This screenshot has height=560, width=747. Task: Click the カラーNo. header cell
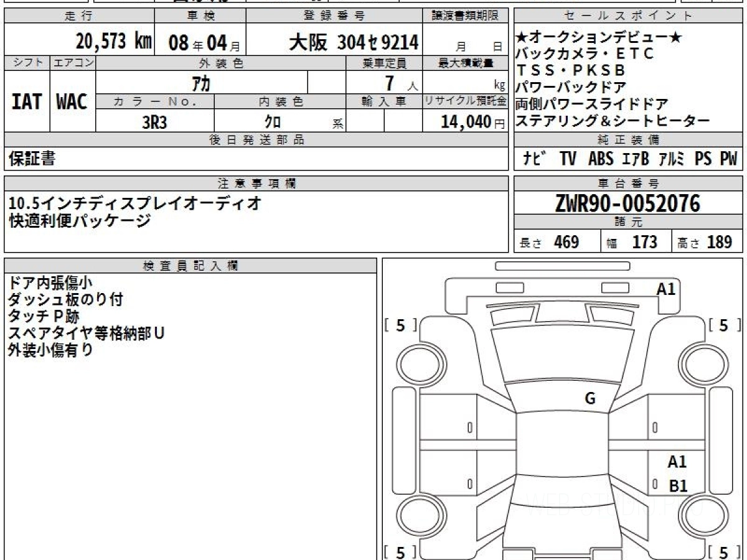click(155, 101)
